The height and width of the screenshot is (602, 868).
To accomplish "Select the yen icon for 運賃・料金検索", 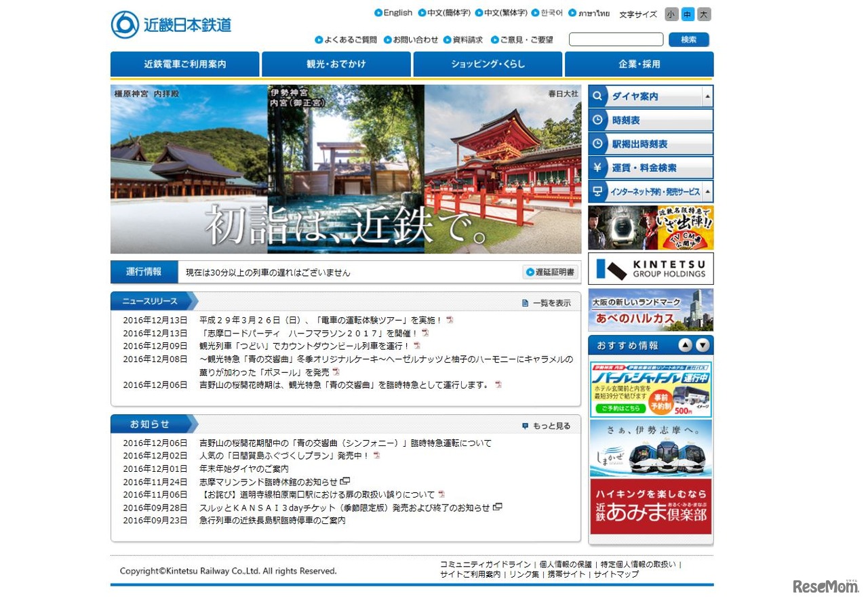I will click(x=597, y=167).
